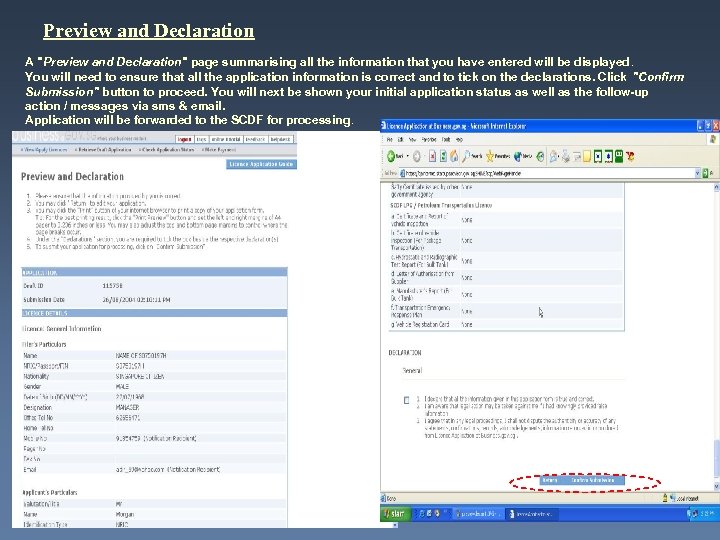Click the FAQs tab on business.gov.sg
Viewport: 720px width, 540px height.
(x=202, y=139)
